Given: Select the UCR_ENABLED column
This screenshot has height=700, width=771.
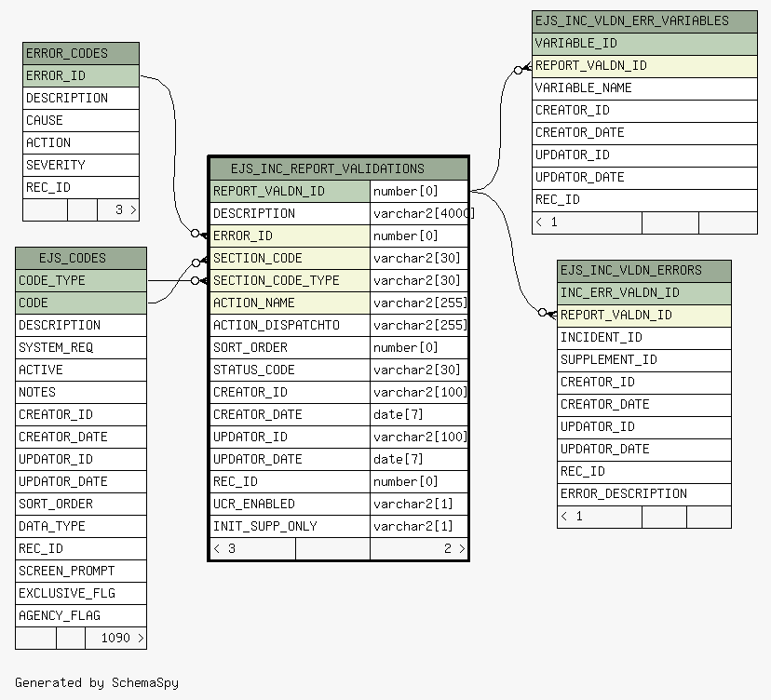Looking at the screenshot, I should tap(290, 504).
